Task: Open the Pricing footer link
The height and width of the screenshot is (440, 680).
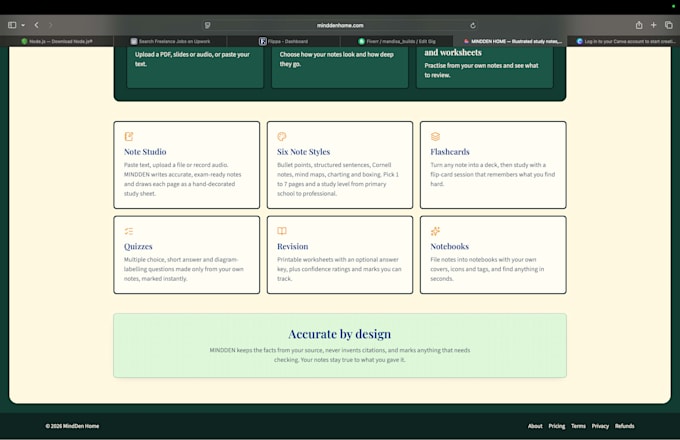Action: tap(557, 426)
